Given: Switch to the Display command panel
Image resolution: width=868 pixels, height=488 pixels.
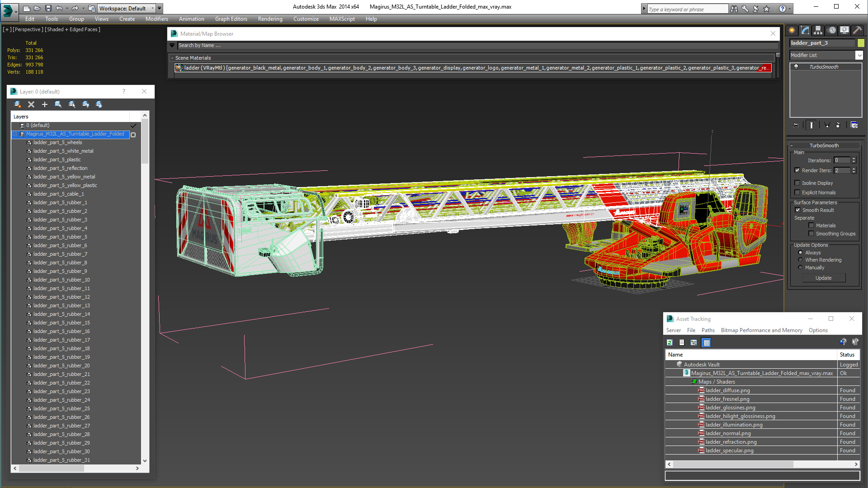Looking at the screenshot, I should 844,30.
